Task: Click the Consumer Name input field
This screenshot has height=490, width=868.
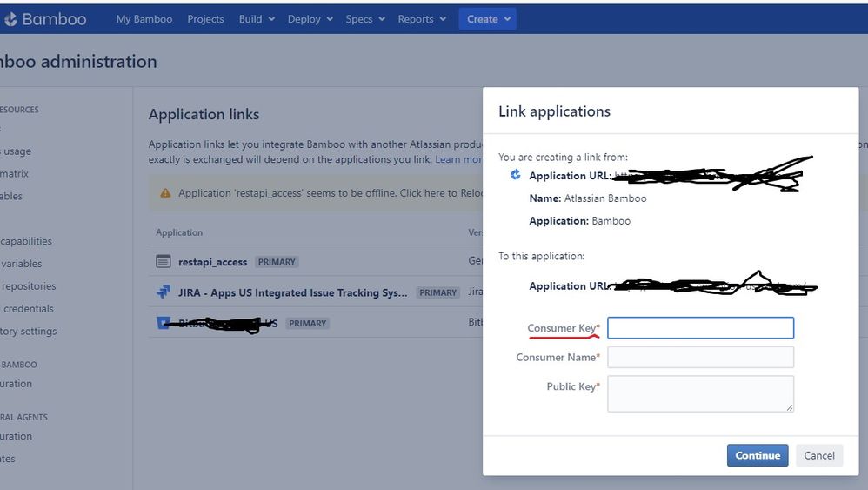Action: pyautogui.click(x=700, y=357)
